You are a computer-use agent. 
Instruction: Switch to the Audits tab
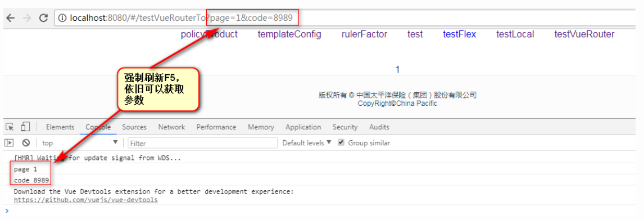[379, 127]
